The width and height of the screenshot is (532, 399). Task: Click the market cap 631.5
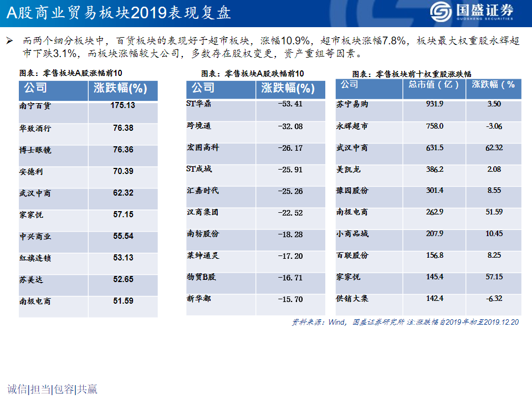pos(434,148)
